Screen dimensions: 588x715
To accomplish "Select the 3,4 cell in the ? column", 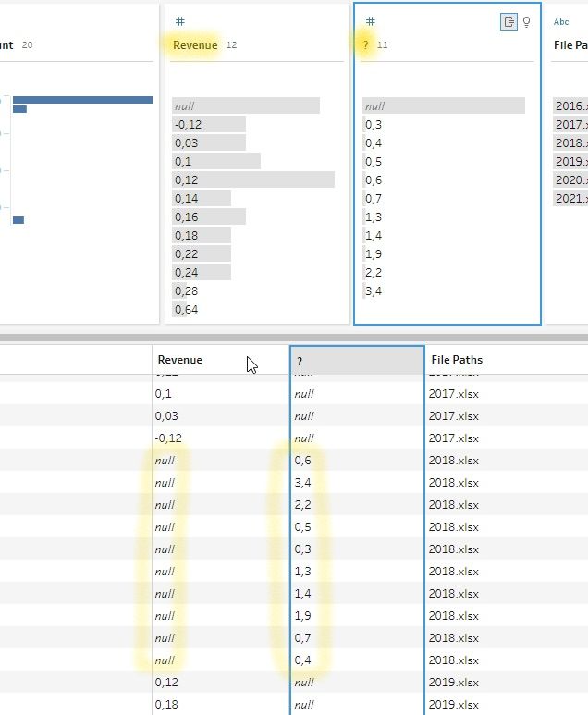I will tap(358, 483).
